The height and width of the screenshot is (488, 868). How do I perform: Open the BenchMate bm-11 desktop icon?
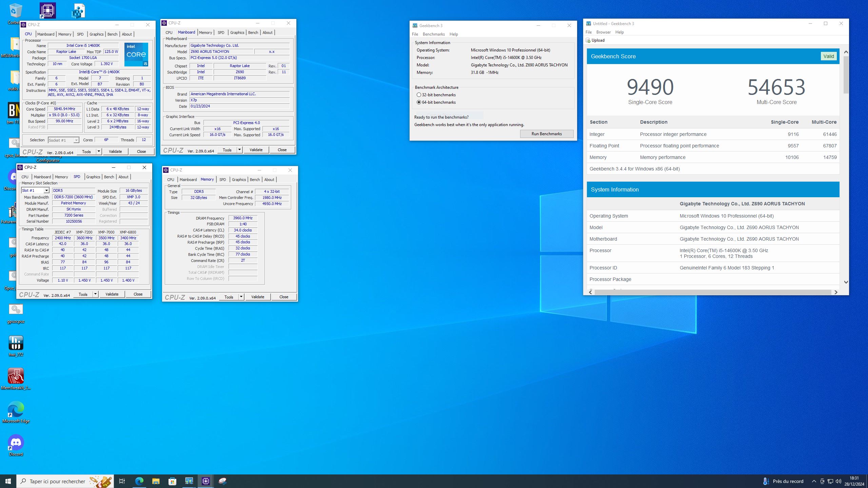tap(14, 110)
